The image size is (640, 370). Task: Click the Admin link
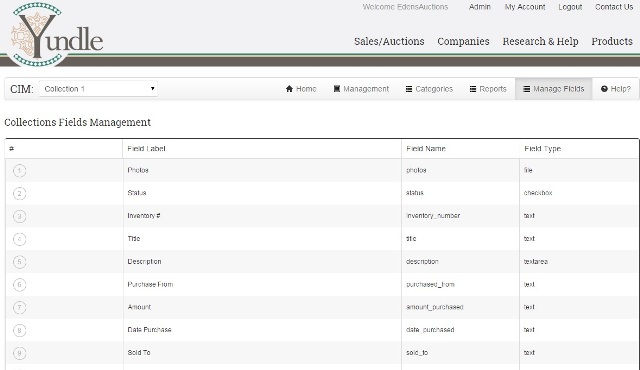click(x=480, y=7)
